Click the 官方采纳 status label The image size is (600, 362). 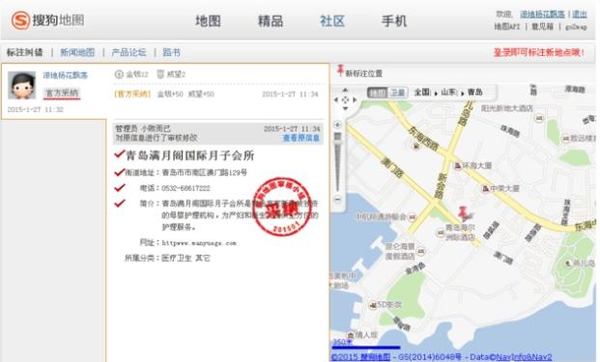point(62,93)
